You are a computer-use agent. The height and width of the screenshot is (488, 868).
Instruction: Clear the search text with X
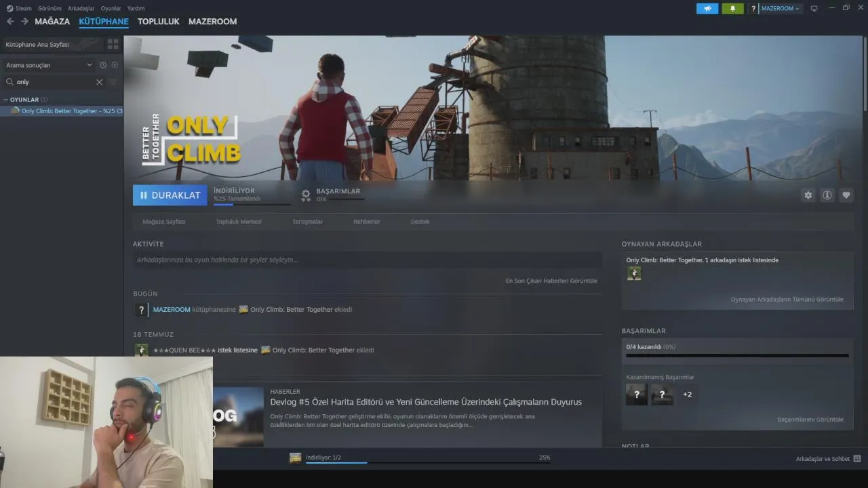click(99, 82)
